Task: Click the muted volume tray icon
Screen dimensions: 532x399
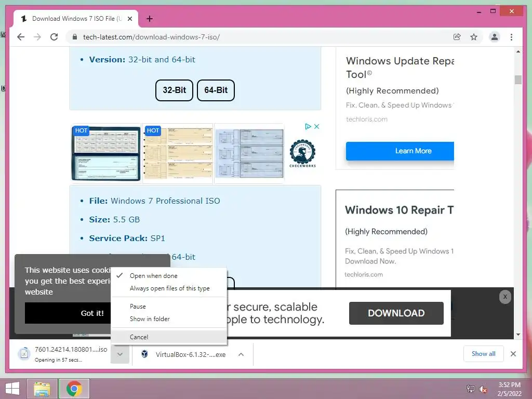Action: [x=483, y=389]
